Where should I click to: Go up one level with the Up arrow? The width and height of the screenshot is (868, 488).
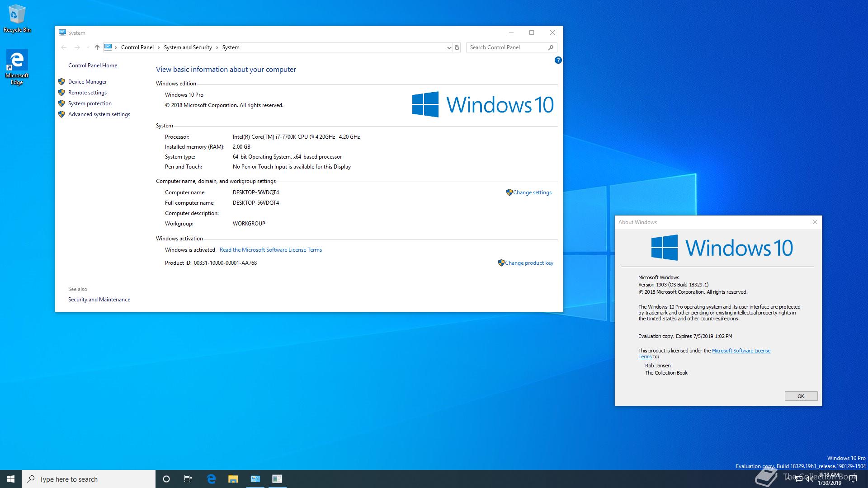tap(97, 47)
